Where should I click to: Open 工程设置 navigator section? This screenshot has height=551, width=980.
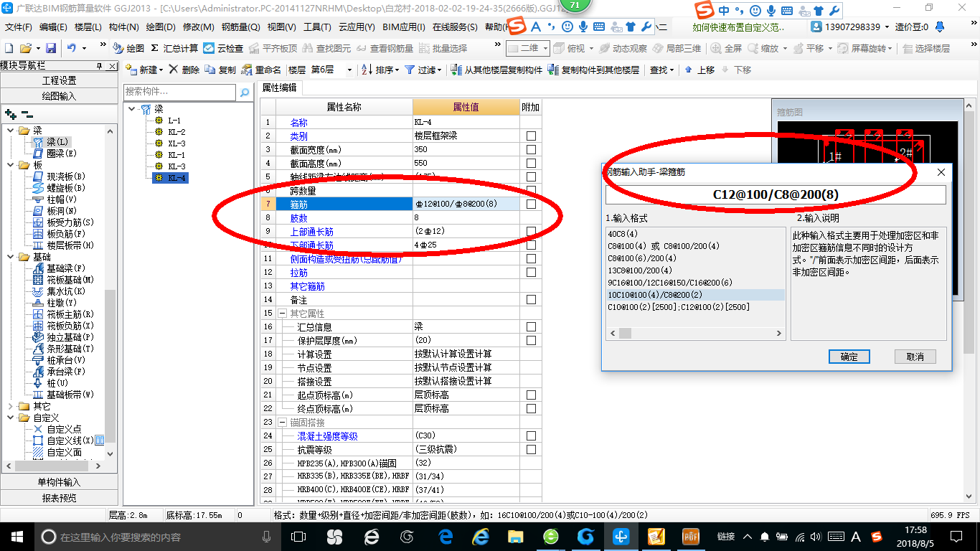pyautogui.click(x=59, y=80)
